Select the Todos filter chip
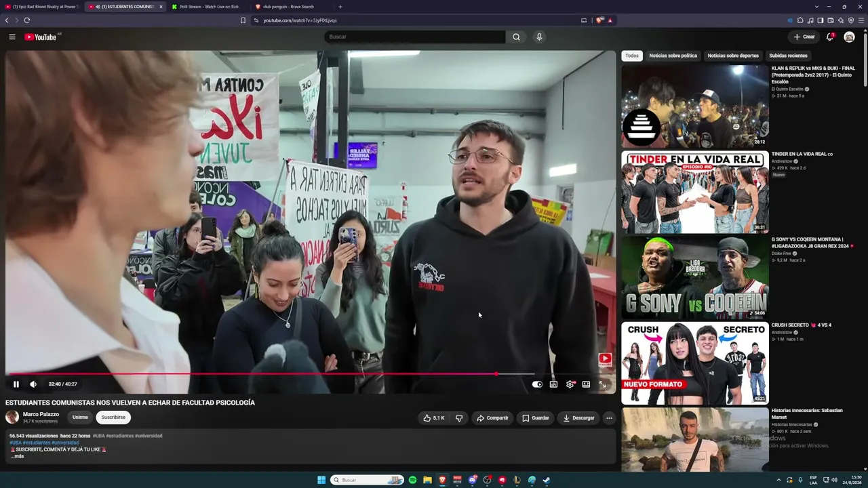 632,56
